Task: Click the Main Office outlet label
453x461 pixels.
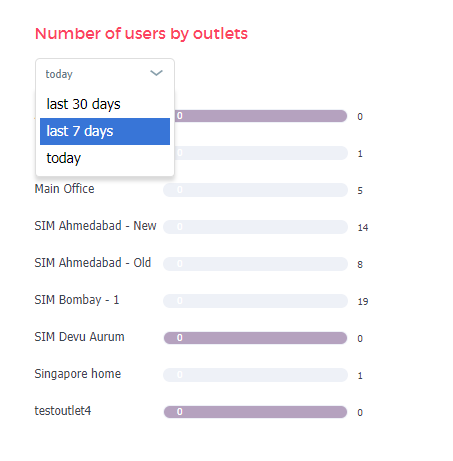Action: pos(64,189)
